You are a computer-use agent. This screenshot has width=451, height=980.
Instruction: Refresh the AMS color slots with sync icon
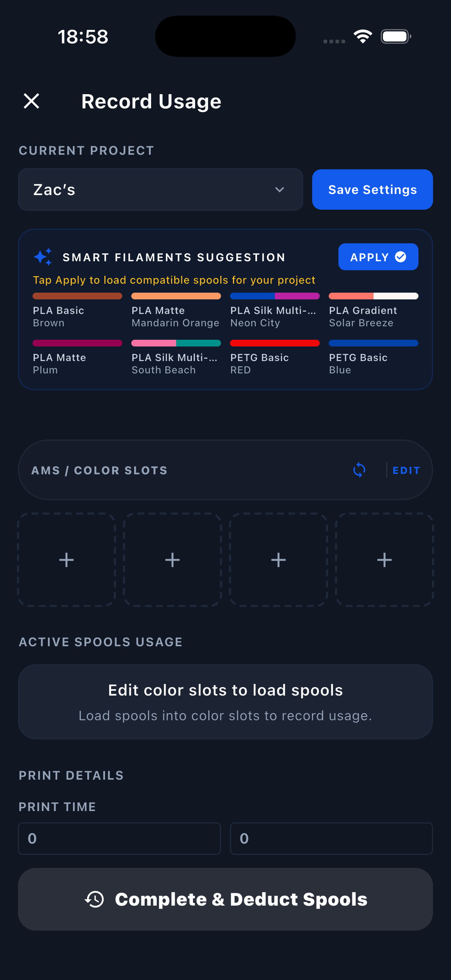coord(359,470)
